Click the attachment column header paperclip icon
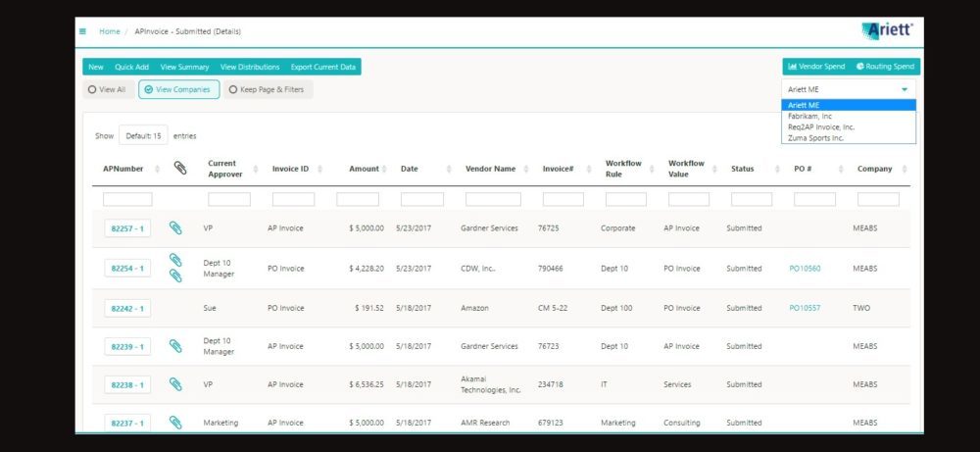980x452 pixels. point(180,169)
